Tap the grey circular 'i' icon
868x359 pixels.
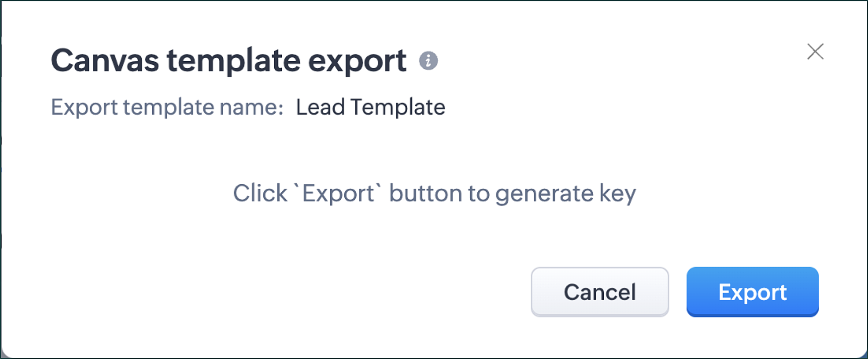(428, 60)
